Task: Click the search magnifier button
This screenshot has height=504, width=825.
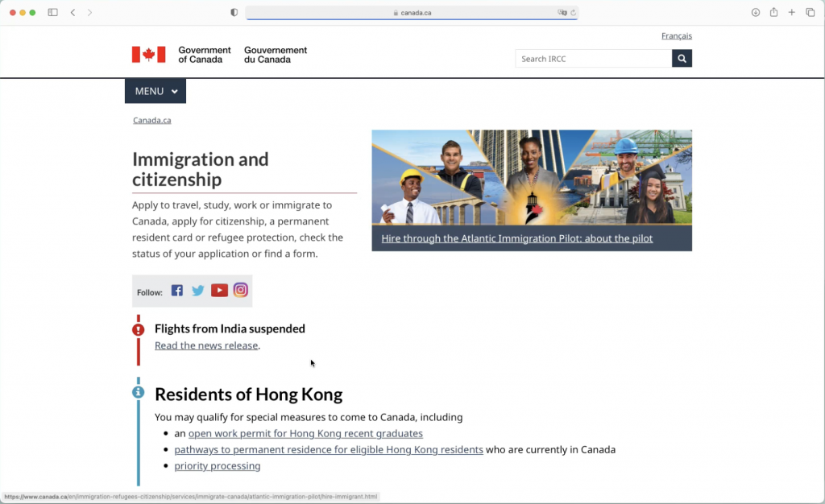Action: [682, 59]
